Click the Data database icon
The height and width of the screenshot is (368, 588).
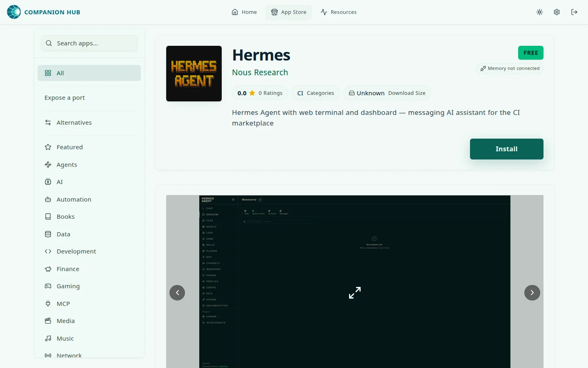[48, 234]
